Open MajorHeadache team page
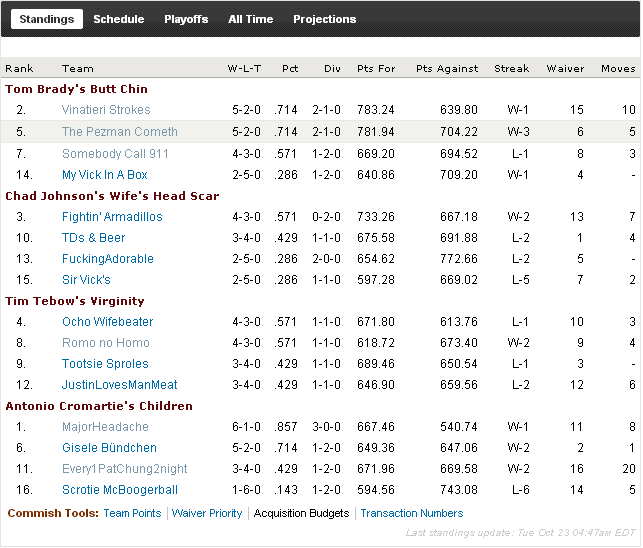The image size is (643, 548). point(105,427)
